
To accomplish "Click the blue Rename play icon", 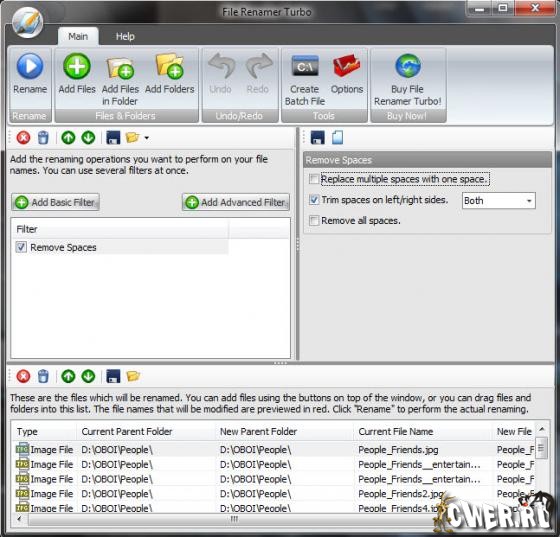I will click(30, 66).
